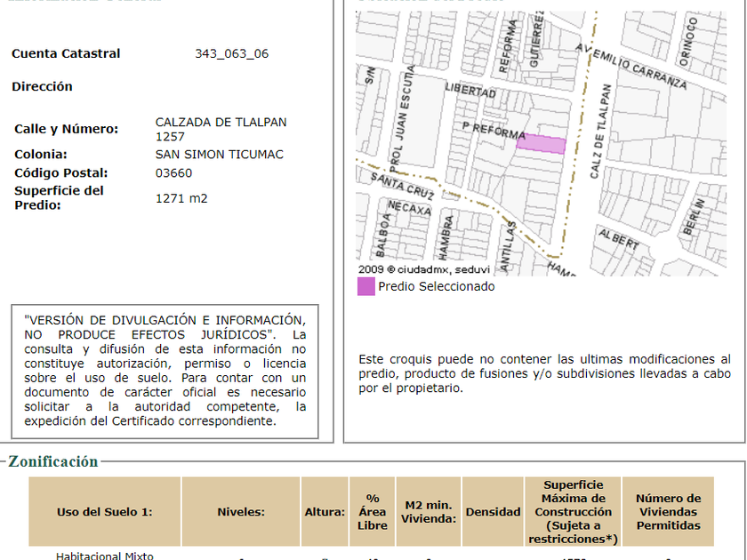The width and height of the screenshot is (747, 560).
Task: Click the BERLIN street label on map
Action: [x=694, y=217]
